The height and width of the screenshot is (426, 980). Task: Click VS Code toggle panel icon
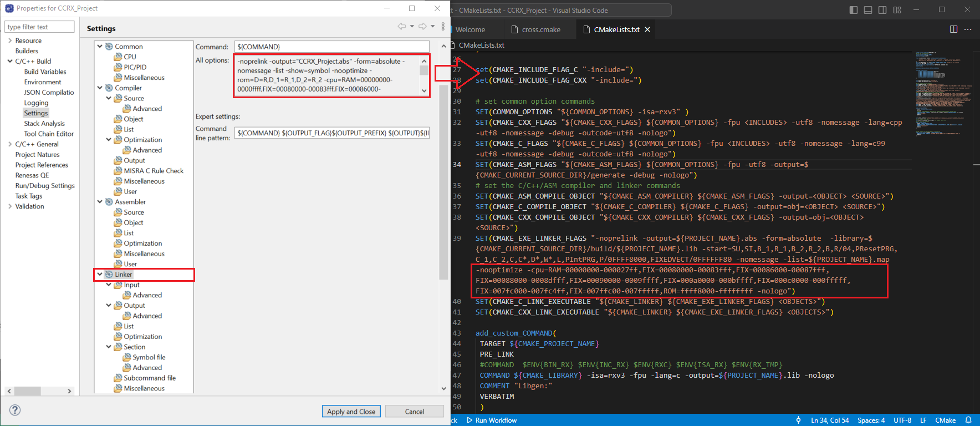pyautogui.click(x=868, y=10)
